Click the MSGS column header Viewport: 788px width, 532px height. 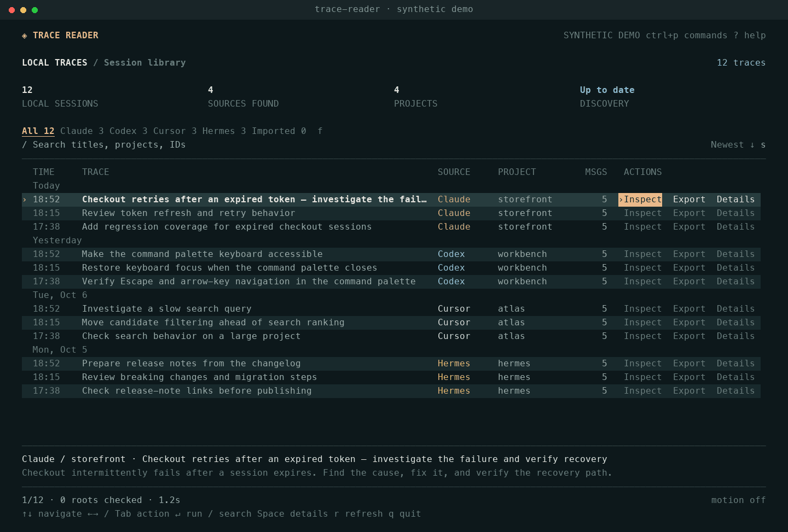[x=596, y=172]
